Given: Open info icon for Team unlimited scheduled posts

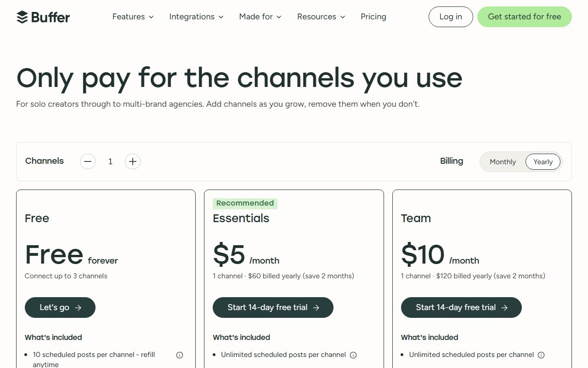Looking at the screenshot, I should tap(541, 355).
